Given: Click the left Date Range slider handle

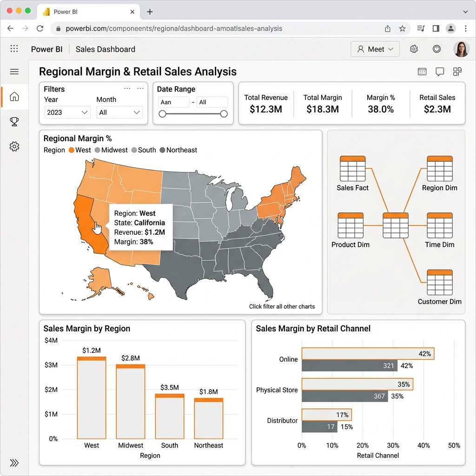Looking at the screenshot, I should 162,114.
